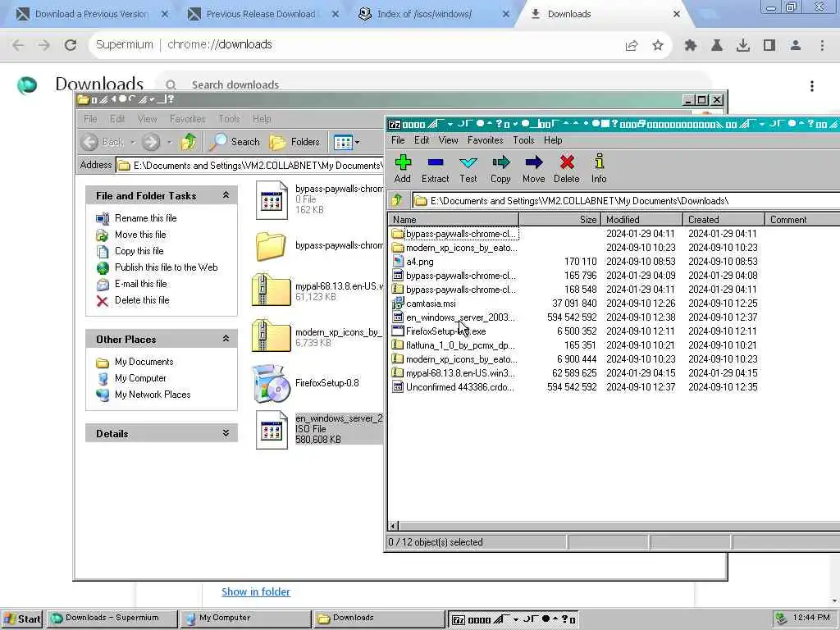
Task: Sort 7-Zip list by Name column
Action: pyautogui.click(x=453, y=220)
